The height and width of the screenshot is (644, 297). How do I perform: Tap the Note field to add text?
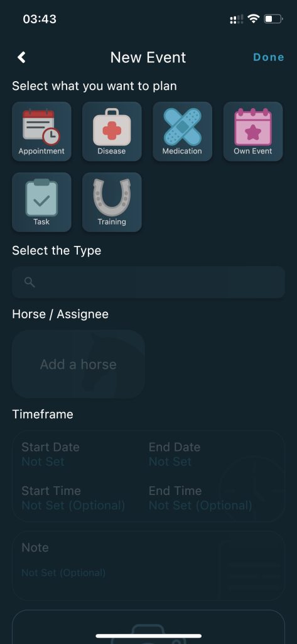click(148, 566)
